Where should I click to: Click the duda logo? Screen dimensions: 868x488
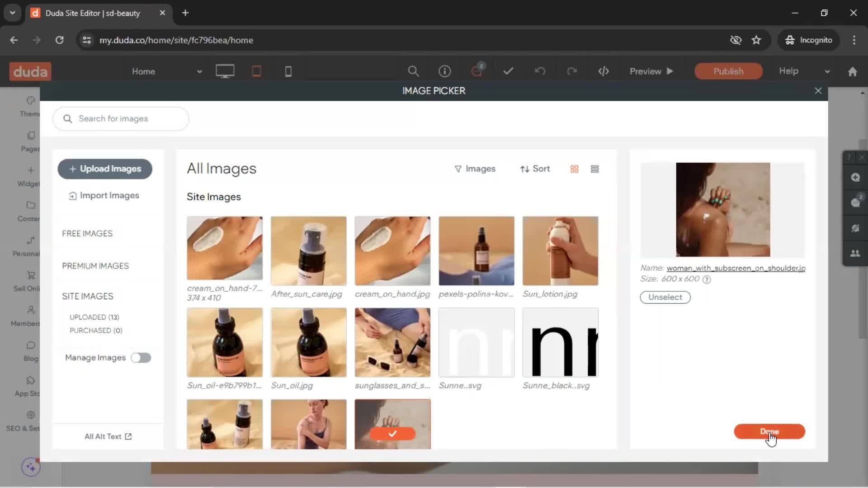tap(30, 71)
